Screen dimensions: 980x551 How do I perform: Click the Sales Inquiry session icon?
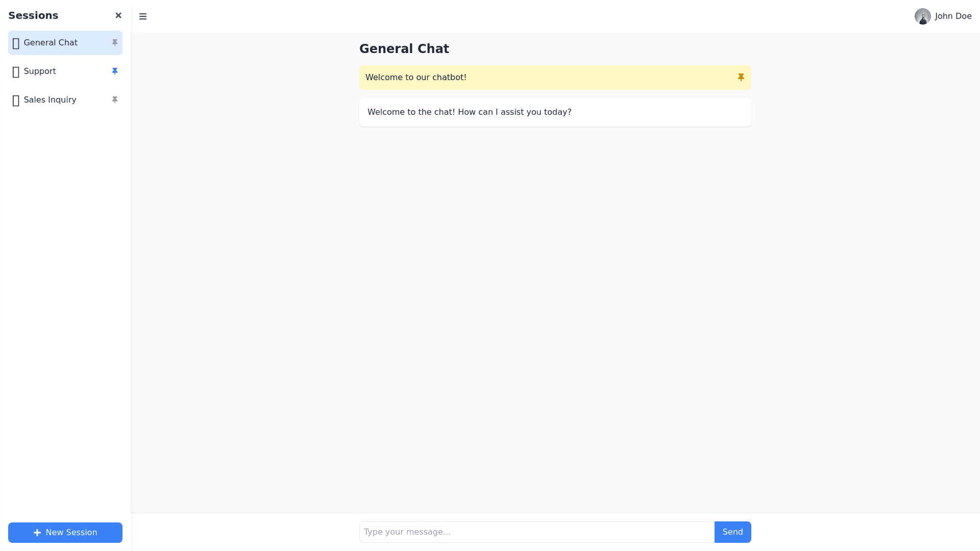tap(16, 101)
